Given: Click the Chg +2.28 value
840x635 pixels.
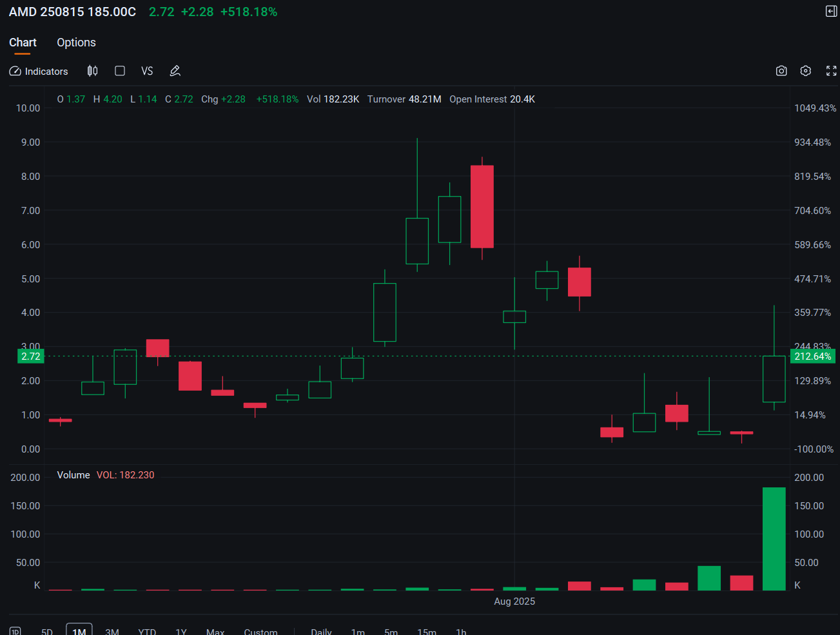Looking at the screenshot, I should [223, 99].
